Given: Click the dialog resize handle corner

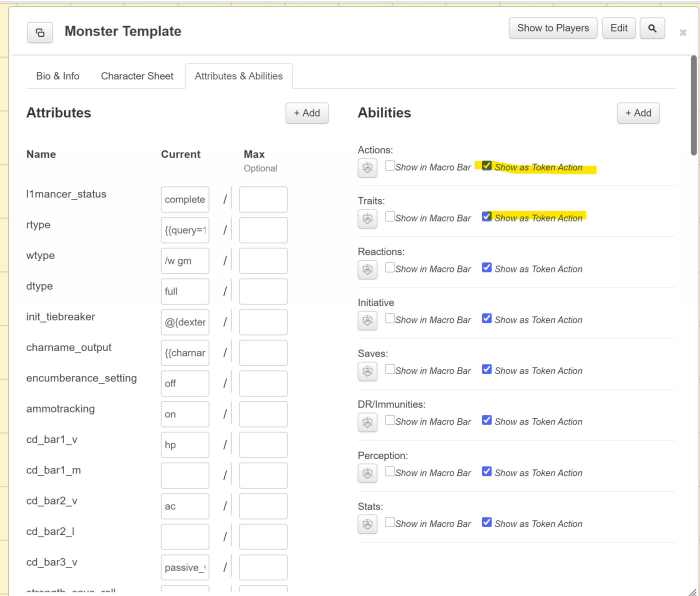Looking at the screenshot, I should click(x=692, y=591).
